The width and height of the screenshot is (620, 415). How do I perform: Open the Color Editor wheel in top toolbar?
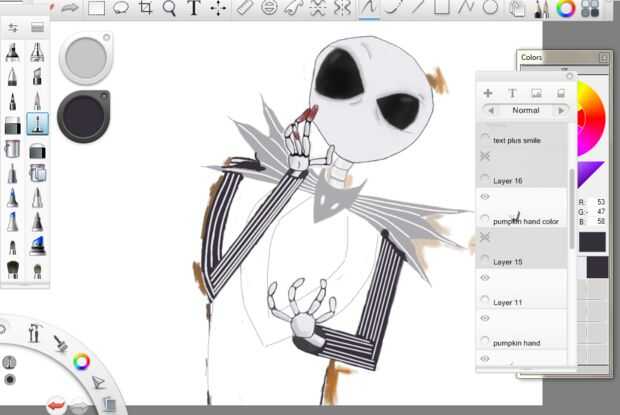[566, 9]
